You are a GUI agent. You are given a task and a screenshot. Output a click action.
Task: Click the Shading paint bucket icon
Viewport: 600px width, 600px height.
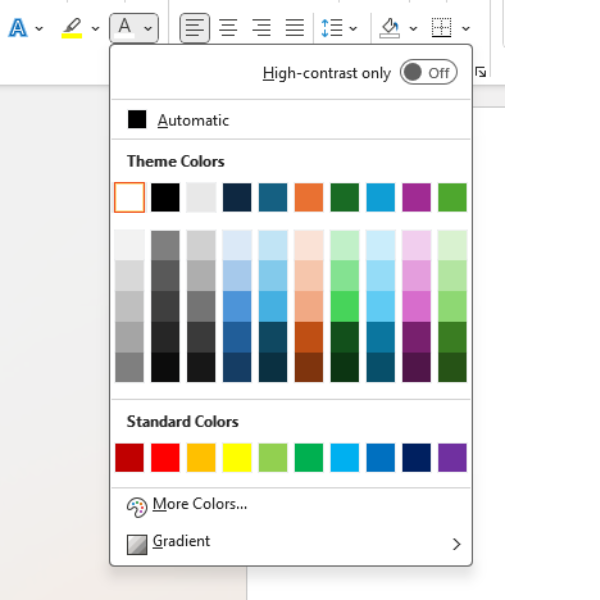390,28
